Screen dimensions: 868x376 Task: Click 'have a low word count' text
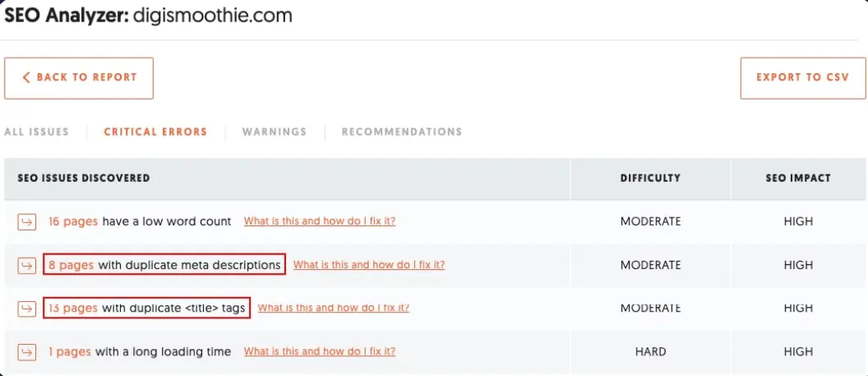coord(167,221)
